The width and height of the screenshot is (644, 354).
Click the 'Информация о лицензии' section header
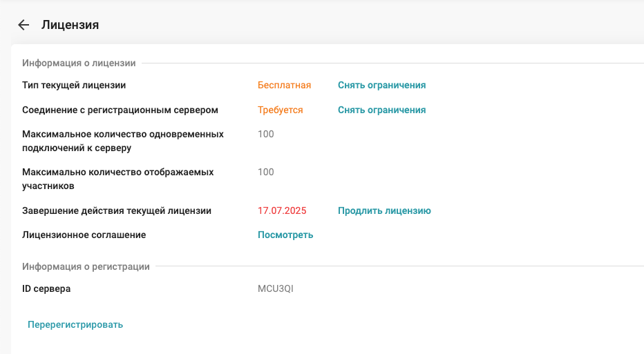coord(79,63)
